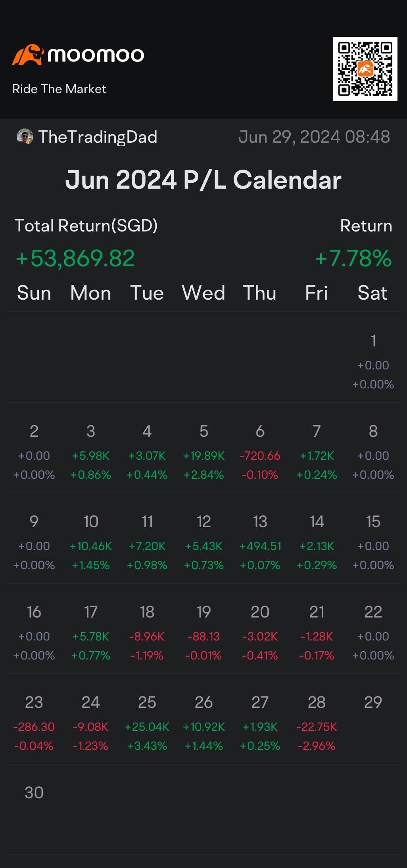407x868 pixels.
Task: Select June 26 showing +10.92K
Action: point(204,723)
